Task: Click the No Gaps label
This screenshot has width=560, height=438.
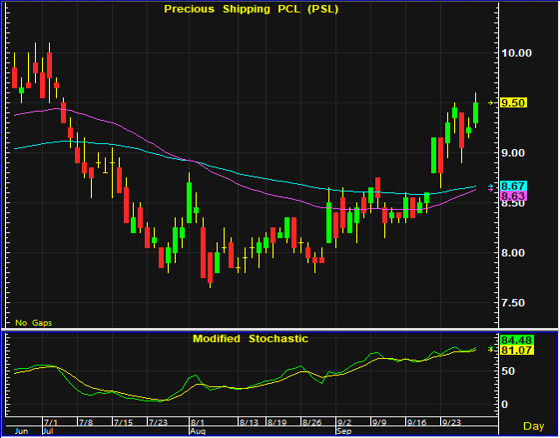Action: pos(34,323)
